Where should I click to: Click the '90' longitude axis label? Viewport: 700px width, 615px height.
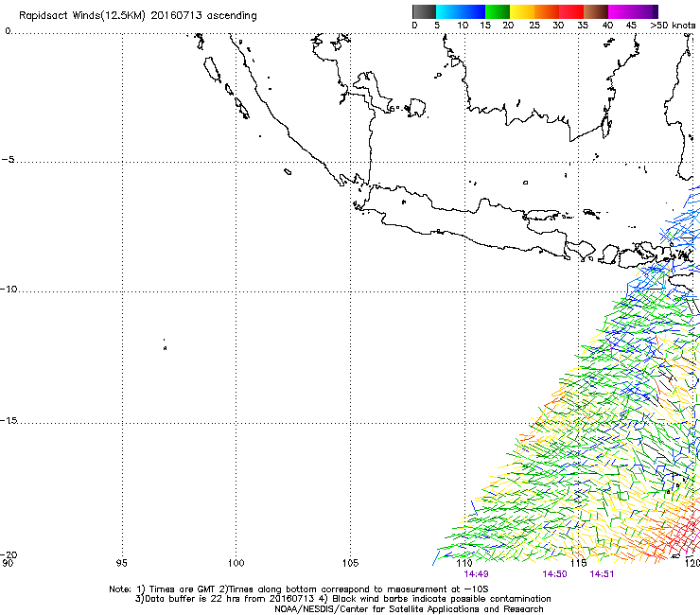[x=8, y=563]
